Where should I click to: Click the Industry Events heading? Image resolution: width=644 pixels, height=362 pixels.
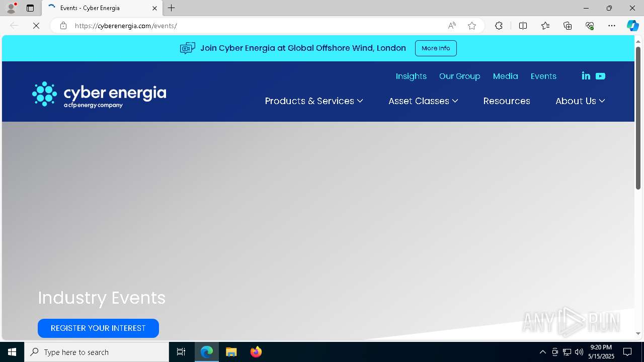[x=102, y=298]
